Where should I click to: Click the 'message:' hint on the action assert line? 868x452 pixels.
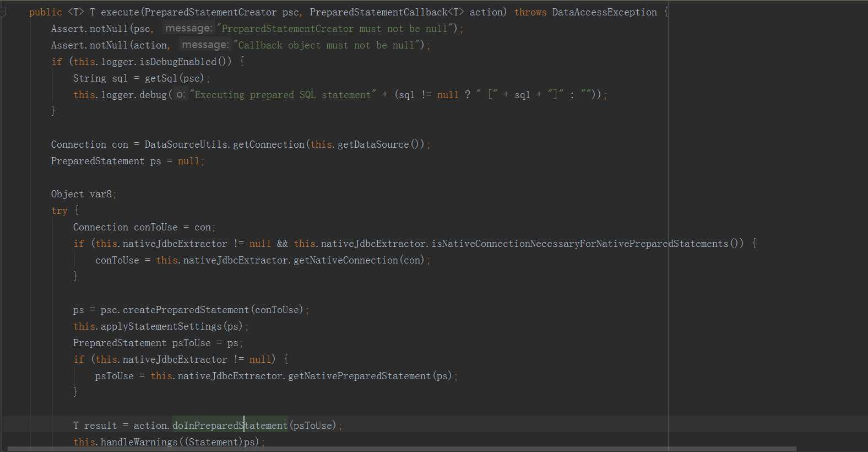[x=205, y=45]
